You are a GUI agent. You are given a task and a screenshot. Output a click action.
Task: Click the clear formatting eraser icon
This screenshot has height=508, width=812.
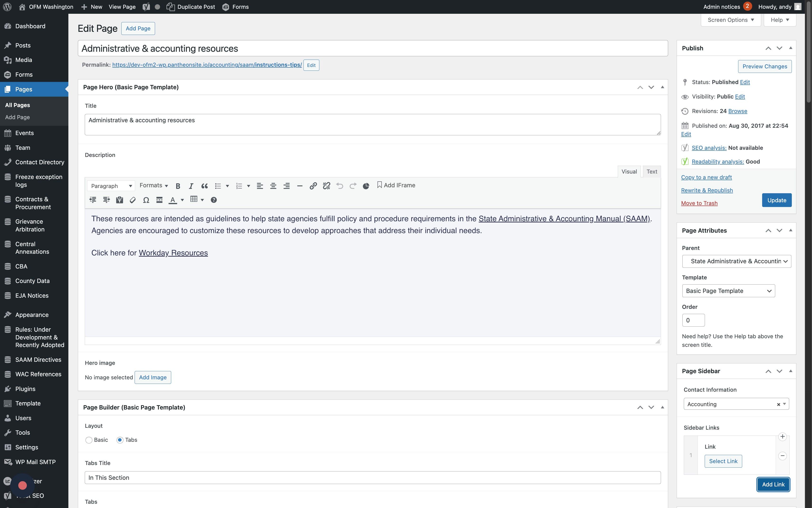[x=133, y=200]
